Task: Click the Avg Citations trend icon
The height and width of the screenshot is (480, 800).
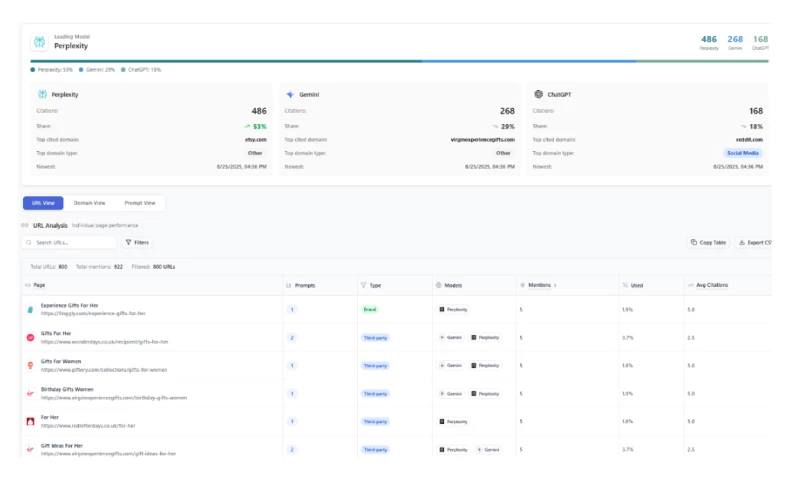Action: (x=691, y=286)
